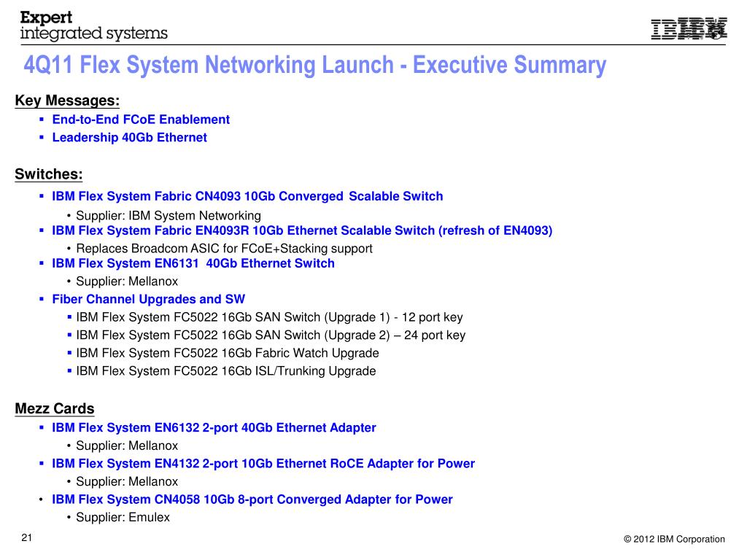Click the 'Expert integrated systems' header logo
The height and width of the screenshot is (560, 747).
(94, 26)
